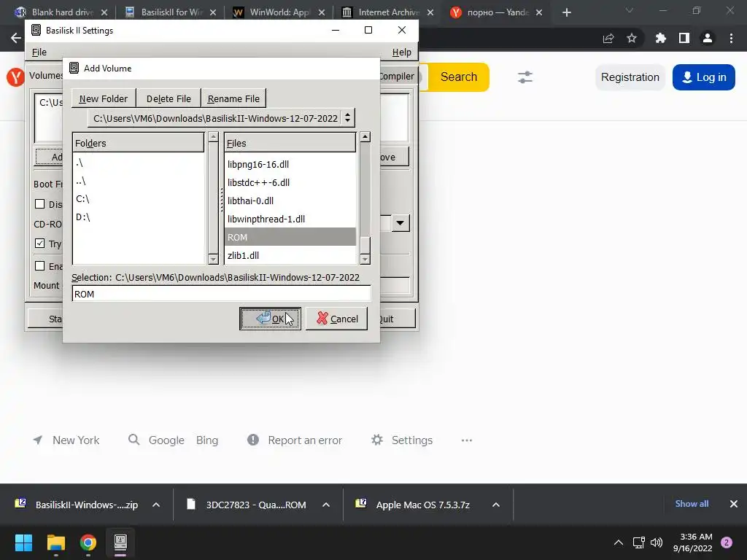Open the parent ..\ folder entry
Viewport: 747px width, 560px height.
(138, 181)
